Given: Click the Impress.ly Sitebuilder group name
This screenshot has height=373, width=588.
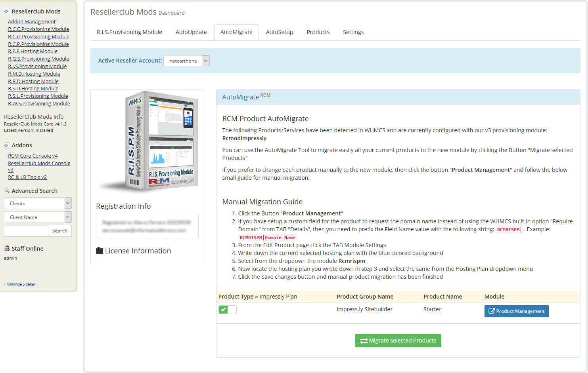Looking at the screenshot, I should pyautogui.click(x=364, y=309).
